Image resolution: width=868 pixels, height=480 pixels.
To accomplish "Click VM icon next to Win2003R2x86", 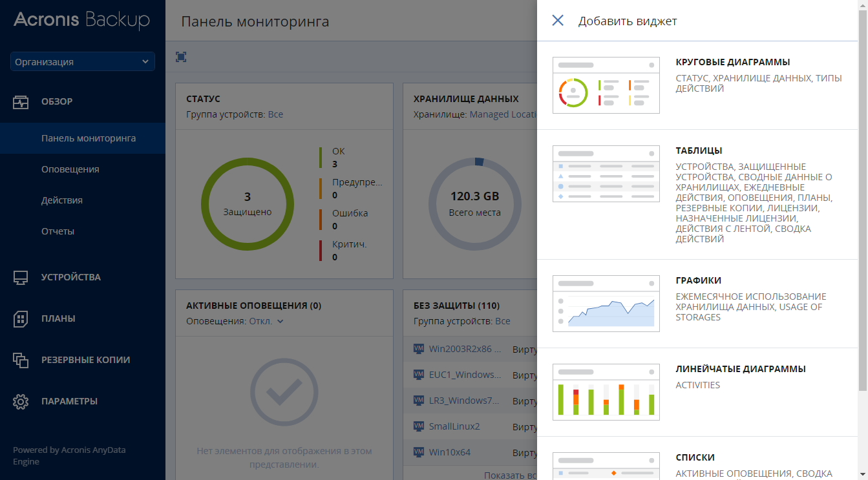I will tap(418, 349).
